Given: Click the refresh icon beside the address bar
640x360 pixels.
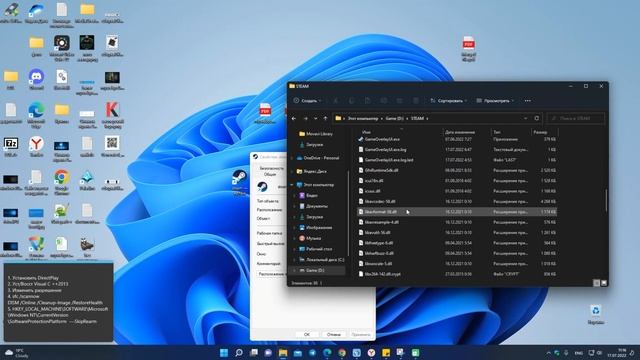Looking at the screenshot, I should pos(537,118).
